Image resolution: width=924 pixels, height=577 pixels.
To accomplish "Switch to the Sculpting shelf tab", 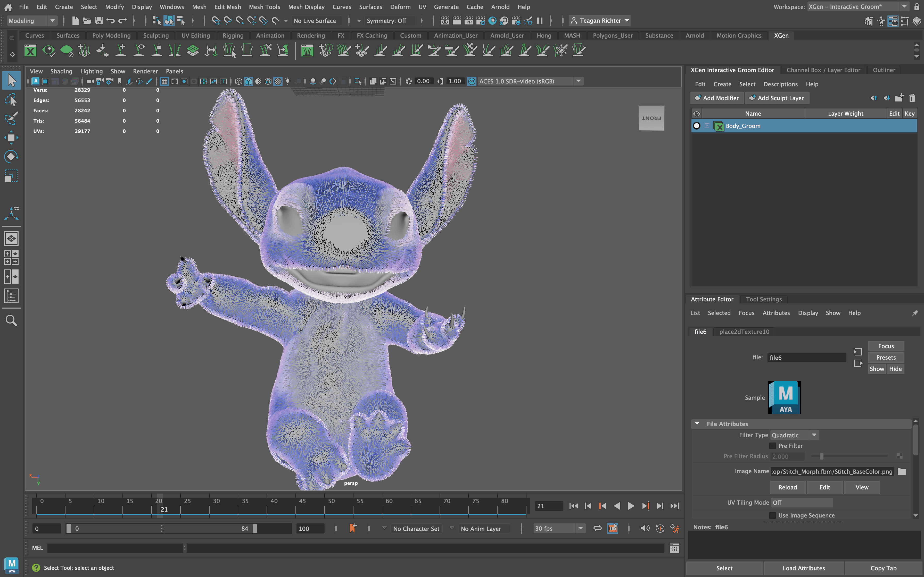I will coord(156,36).
